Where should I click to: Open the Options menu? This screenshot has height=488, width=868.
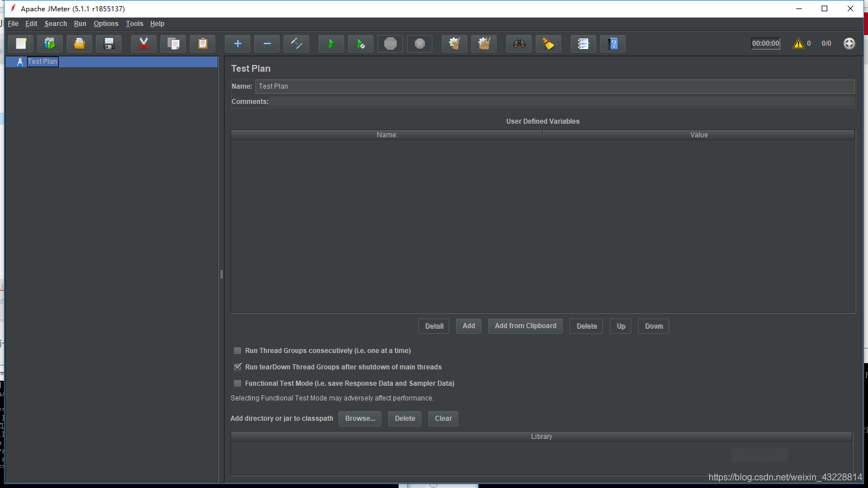tap(106, 24)
